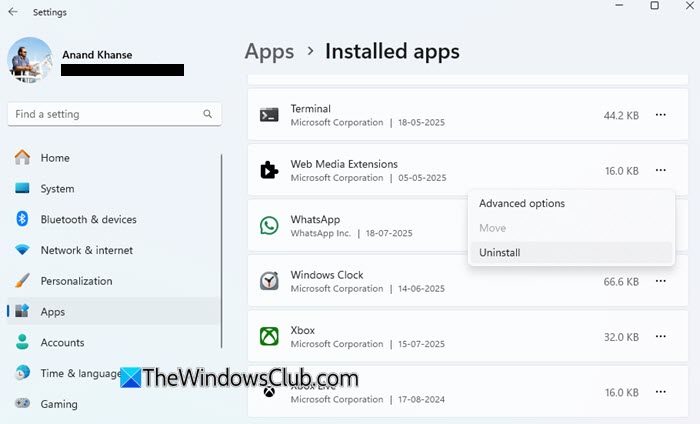The height and width of the screenshot is (424, 700).
Task: Click the sidebar vertical scrollbar
Action: [x=221, y=251]
